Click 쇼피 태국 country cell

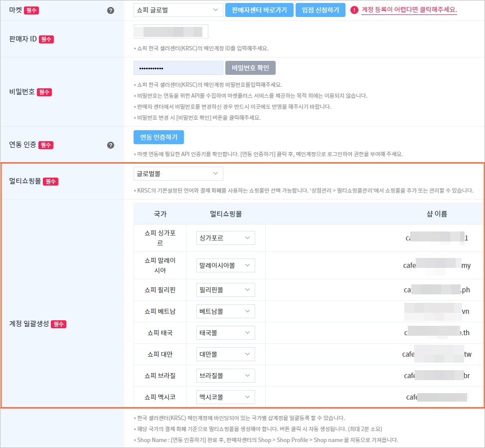coord(160,333)
